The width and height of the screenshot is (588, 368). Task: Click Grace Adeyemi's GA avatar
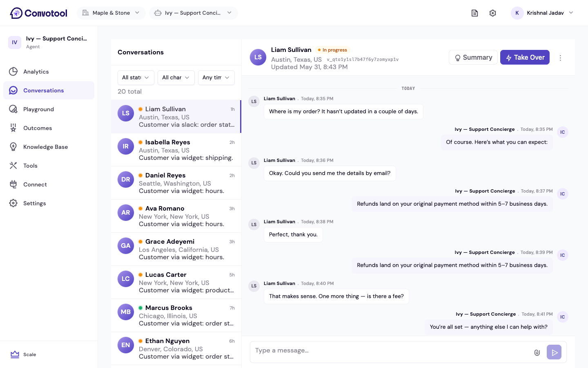(x=126, y=246)
